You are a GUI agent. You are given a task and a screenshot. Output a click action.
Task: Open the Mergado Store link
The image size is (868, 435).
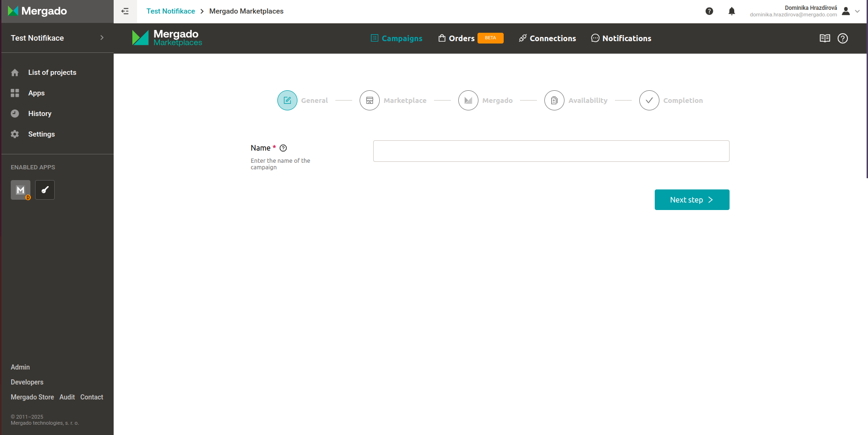32,397
